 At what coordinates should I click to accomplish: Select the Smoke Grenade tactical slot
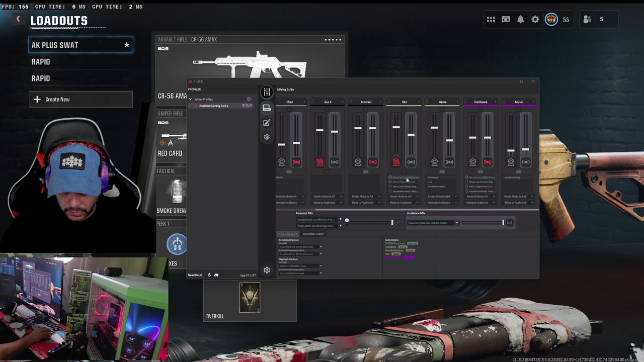[172, 195]
